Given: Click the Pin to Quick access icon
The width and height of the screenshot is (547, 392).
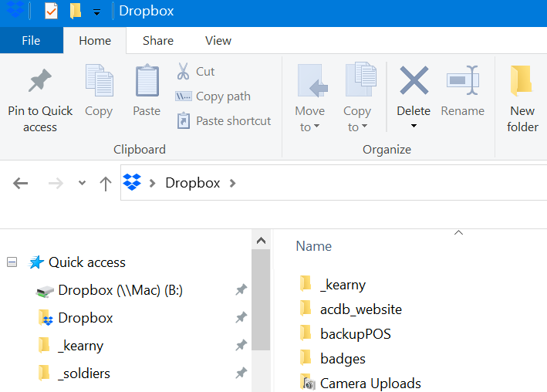Looking at the screenshot, I should tap(39, 82).
